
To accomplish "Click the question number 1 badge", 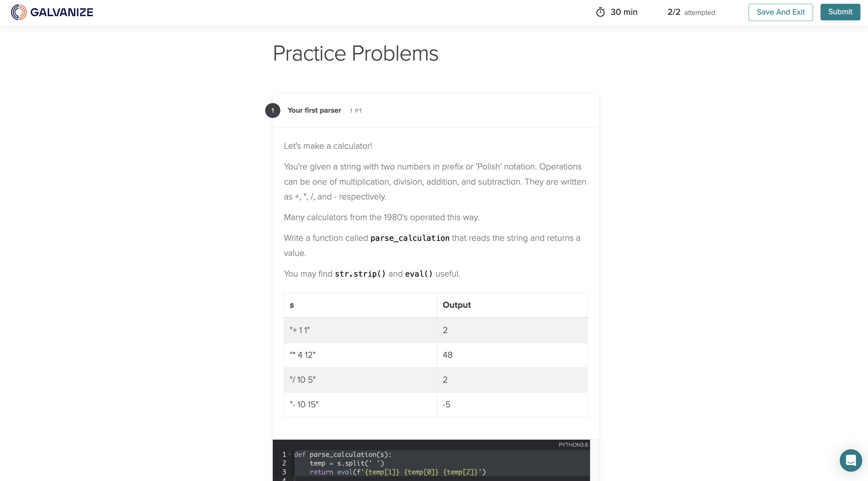I will pos(273,111).
